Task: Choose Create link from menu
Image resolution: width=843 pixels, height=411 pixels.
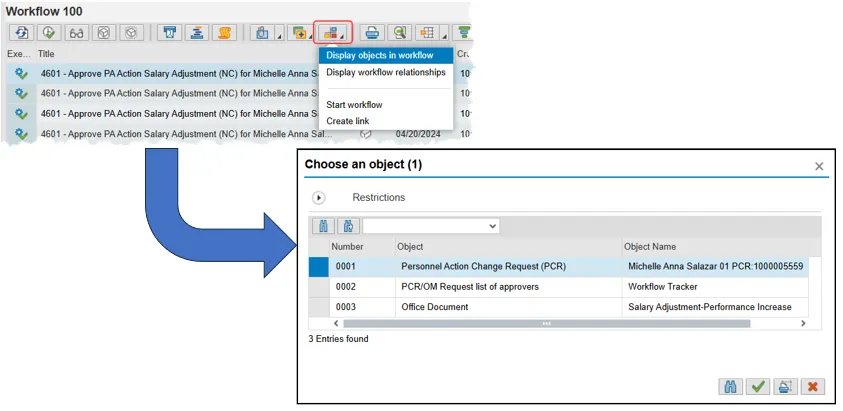Action: pos(348,121)
